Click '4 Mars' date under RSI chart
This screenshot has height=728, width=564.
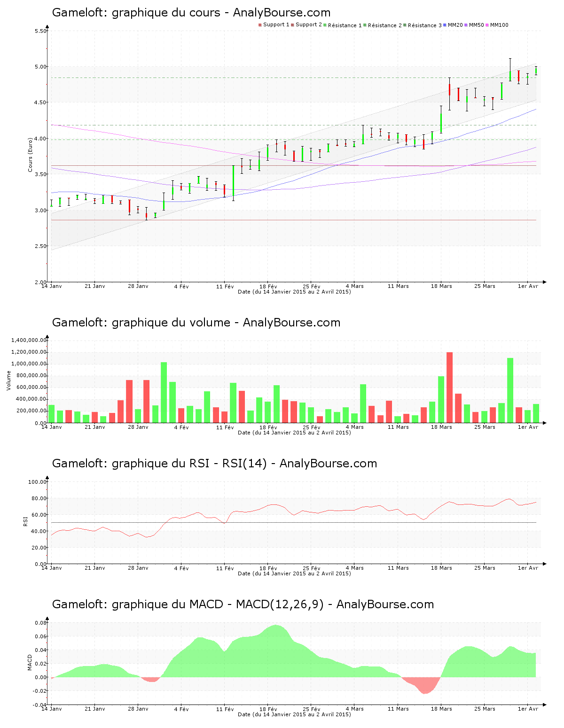355,568
